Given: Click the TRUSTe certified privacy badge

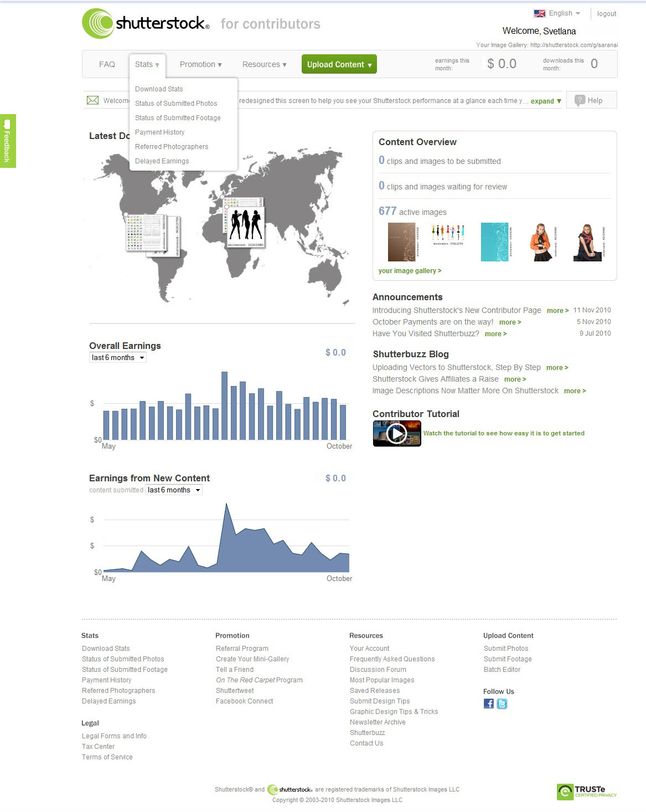Looking at the screenshot, I should pyautogui.click(x=587, y=792).
